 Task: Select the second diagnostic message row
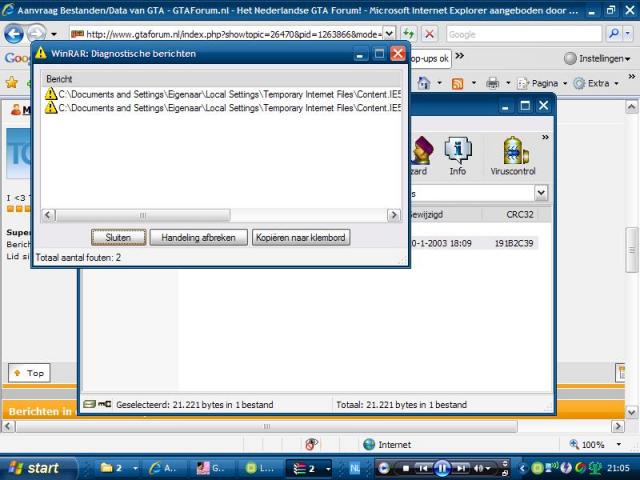coord(222,108)
